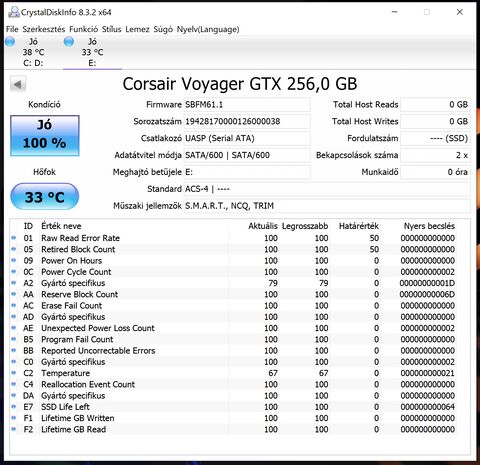480x465 pixels.
Task: Open the Stílus menu
Action: [x=111, y=29]
